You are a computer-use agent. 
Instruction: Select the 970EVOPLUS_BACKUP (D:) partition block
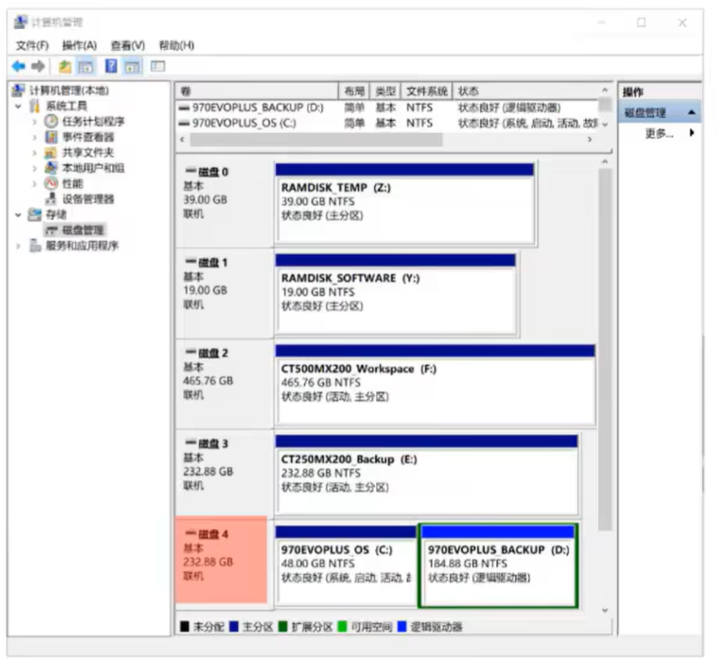point(498,565)
